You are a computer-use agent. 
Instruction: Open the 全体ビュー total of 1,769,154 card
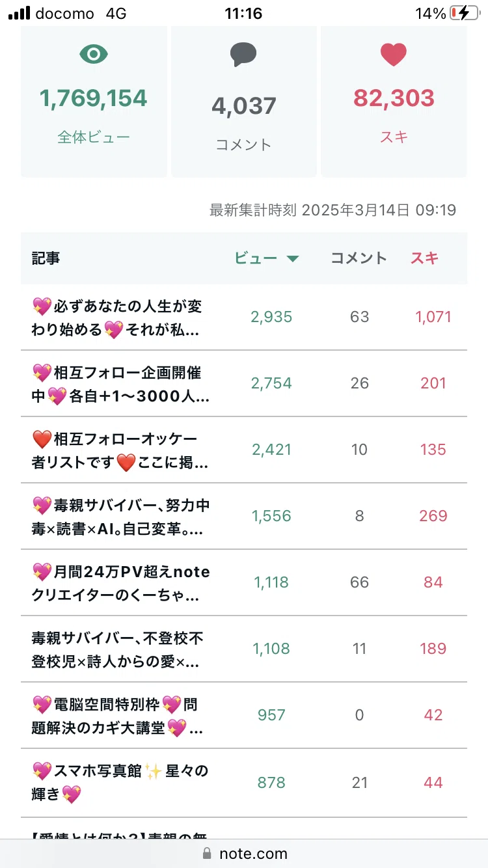coord(94,101)
